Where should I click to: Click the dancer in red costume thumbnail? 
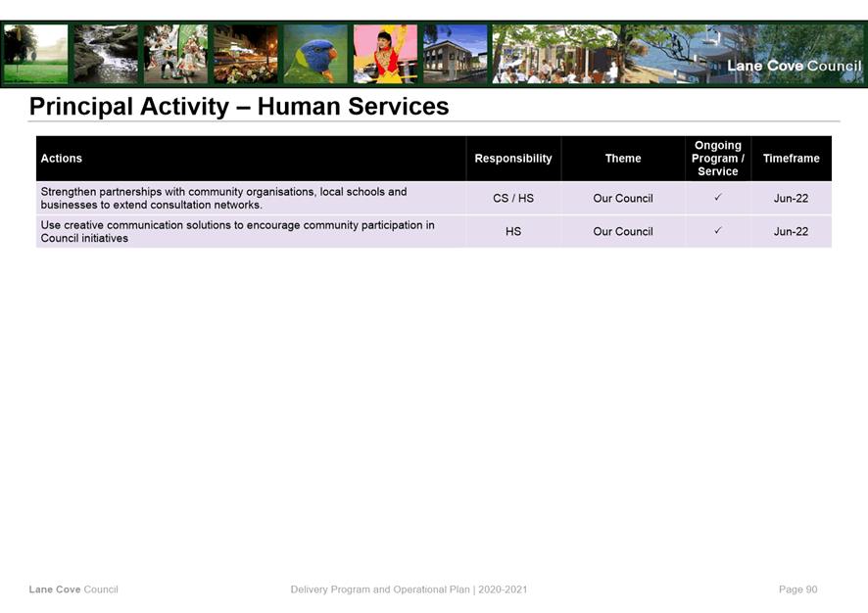(385, 54)
